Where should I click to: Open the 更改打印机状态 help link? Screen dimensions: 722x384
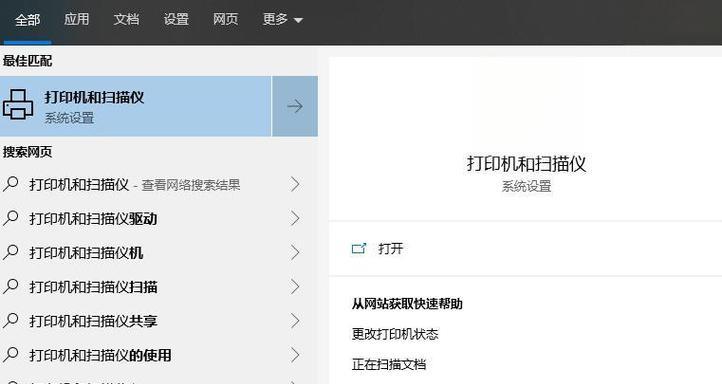(x=395, y=334)
